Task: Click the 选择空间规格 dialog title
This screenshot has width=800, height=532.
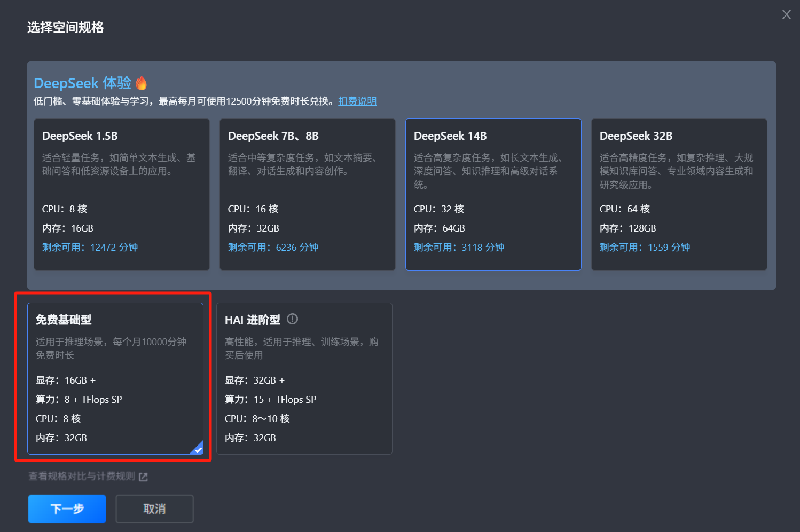Action: pos(66,28)
